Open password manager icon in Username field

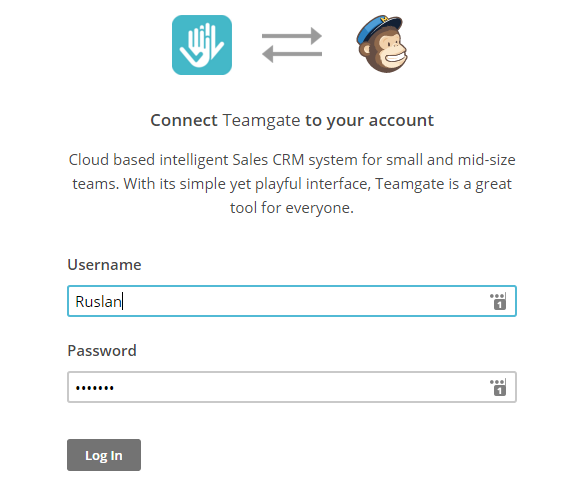click(x=498, y=301)
